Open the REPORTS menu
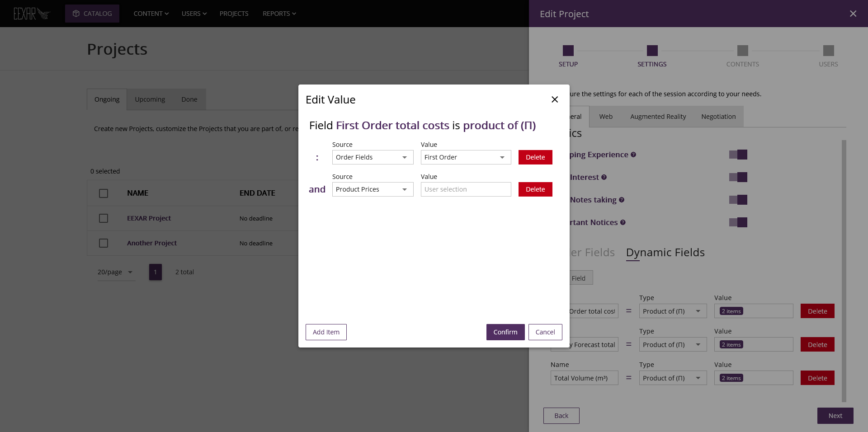Viewport: 868px width, 432px height. 278,14
